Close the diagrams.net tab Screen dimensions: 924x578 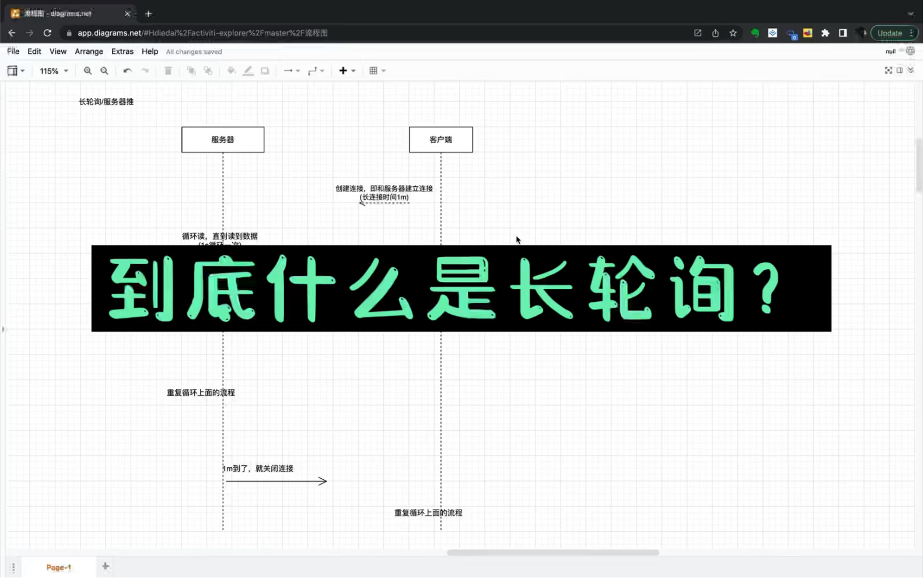pyautogui.click(x=127, y=13)
